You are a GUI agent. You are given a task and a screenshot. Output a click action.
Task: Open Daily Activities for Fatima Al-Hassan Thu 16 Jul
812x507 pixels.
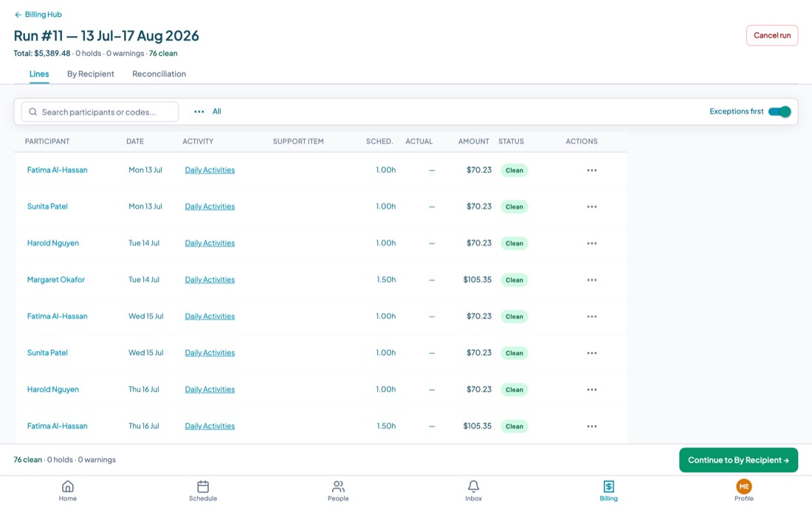(210, 426)
